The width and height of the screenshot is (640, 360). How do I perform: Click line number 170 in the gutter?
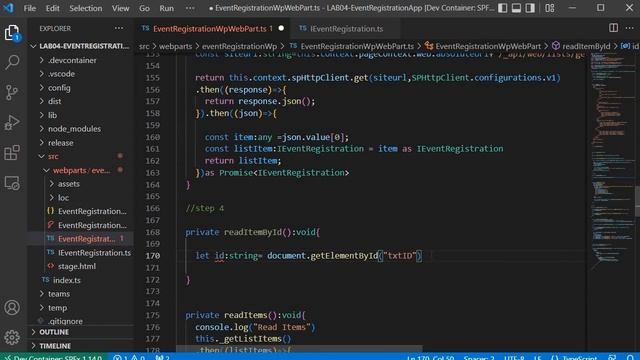(x=153, y=256)
